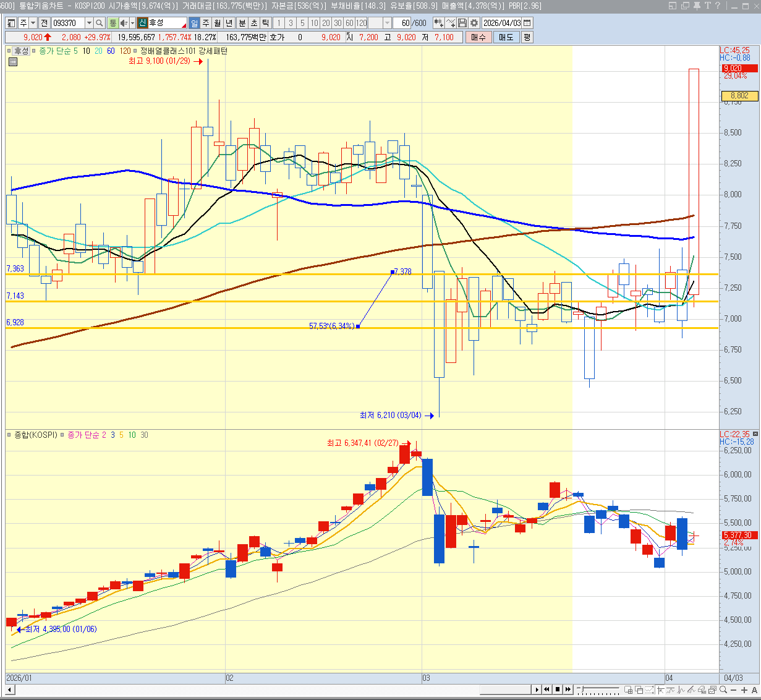Image resolution: width=761 pixels, height=700 pixels.
Task: Click the second title bar cascade window icon
Action: [684, 6]
